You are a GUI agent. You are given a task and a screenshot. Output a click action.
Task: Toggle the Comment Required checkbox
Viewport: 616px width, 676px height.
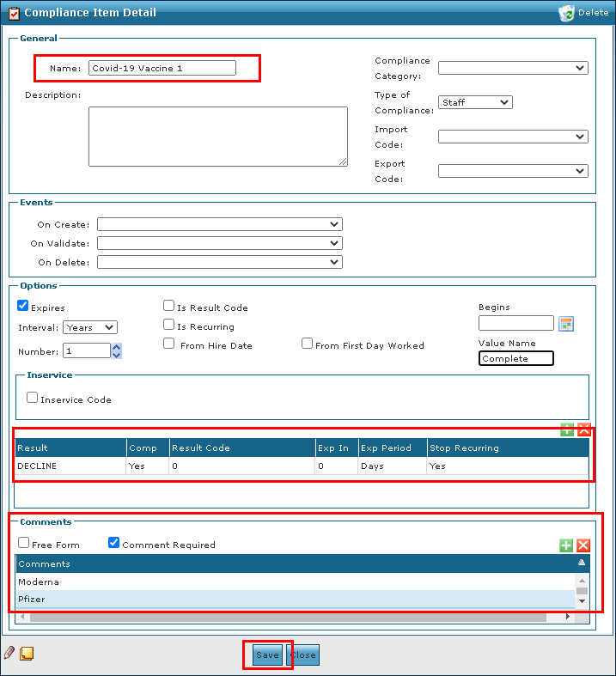[113, 543]
